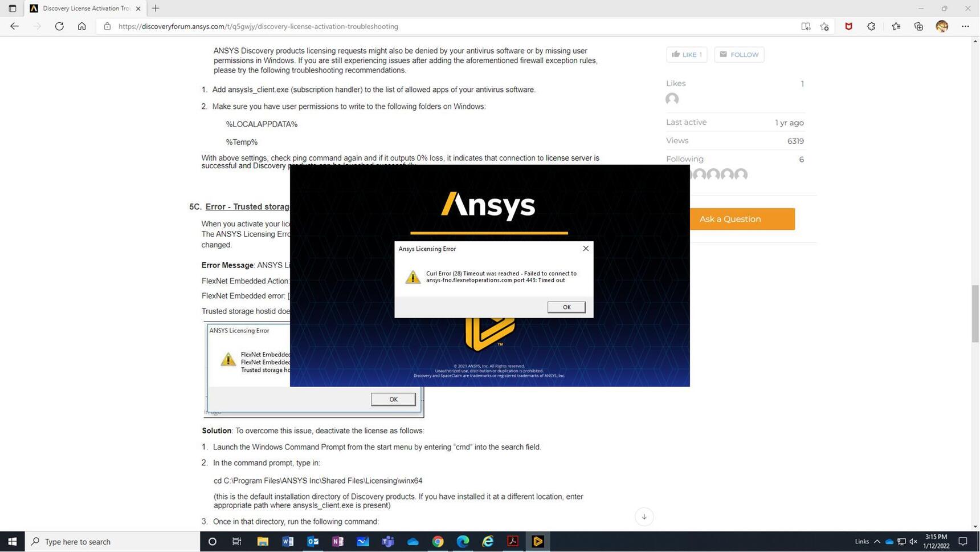Open the Extensions puzzle icon
The image size is (980, 552).
871,26
